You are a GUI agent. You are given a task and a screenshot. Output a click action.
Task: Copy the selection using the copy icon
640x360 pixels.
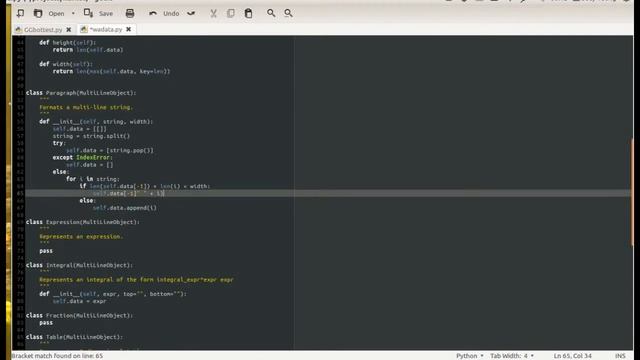[x=231, y=13]
